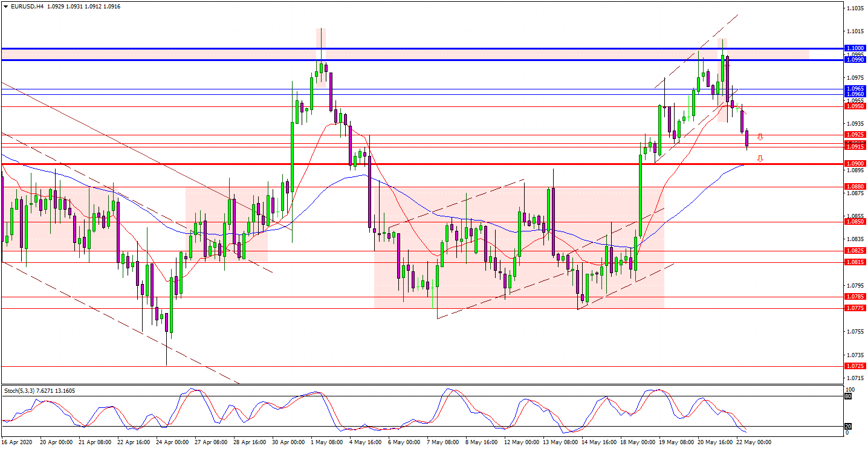Click the 1.1015 price axis tick
Image resolution: width=868 pixels, height=449 pixels.
click(855, 31)
